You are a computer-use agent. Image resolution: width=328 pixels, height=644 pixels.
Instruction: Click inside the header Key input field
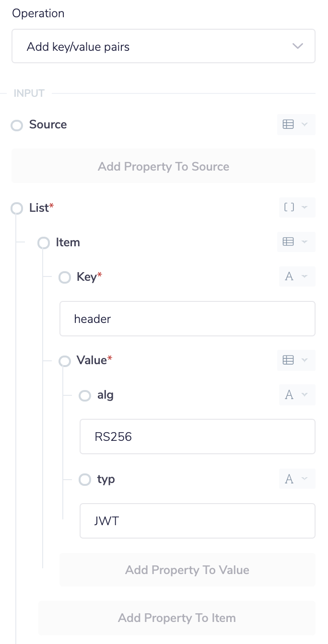pyautogui.click(x=187, y=318)
